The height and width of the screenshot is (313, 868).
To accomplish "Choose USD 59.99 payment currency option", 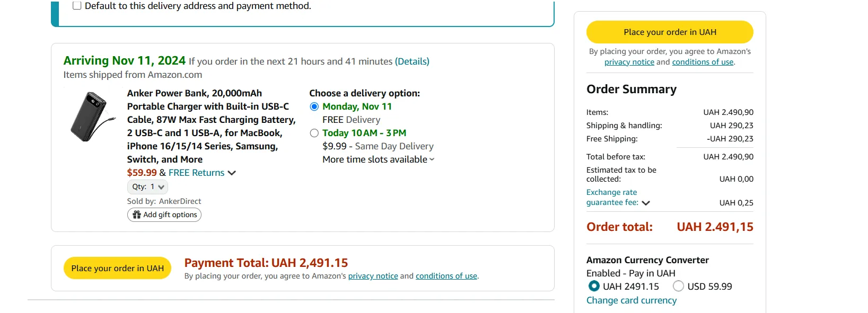I will click(x=678, y=286).
